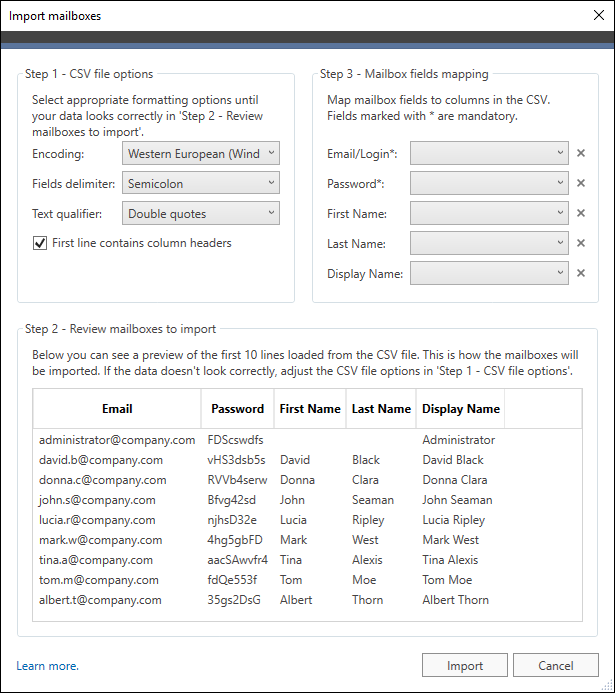
Task: Click the password cell vHS3dsb5s
Action: 236,460
